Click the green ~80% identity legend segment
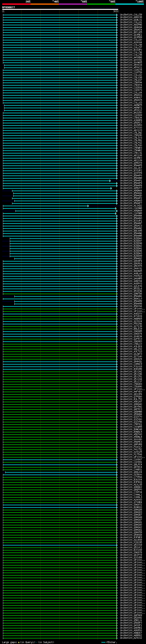 click(x=101, y=4)
